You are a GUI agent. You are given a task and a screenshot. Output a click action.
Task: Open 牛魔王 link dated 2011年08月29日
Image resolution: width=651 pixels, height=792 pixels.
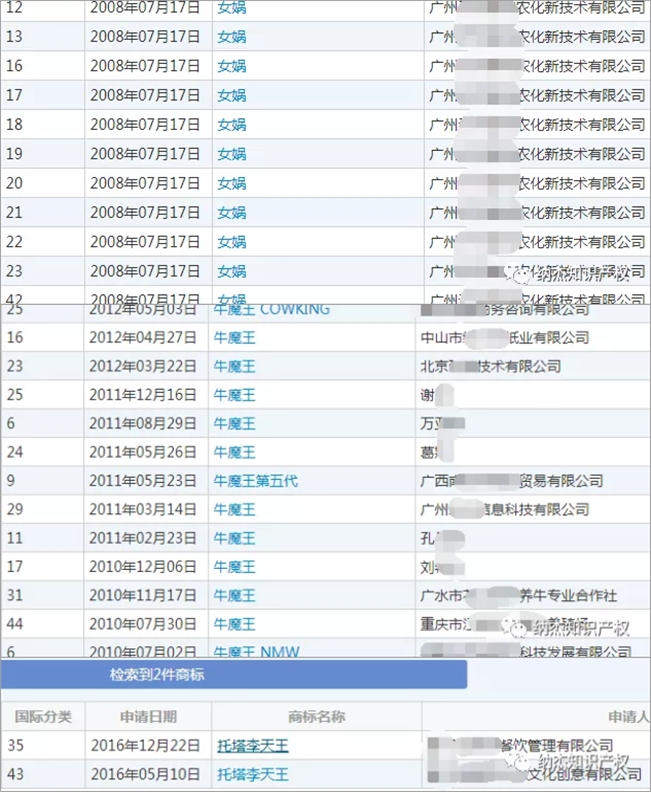(x=234, y=424)
